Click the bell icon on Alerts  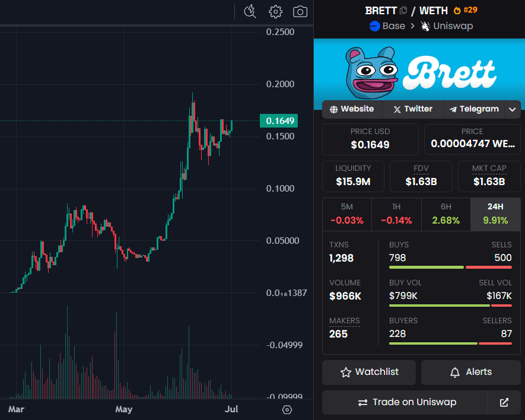click(454, 372)
